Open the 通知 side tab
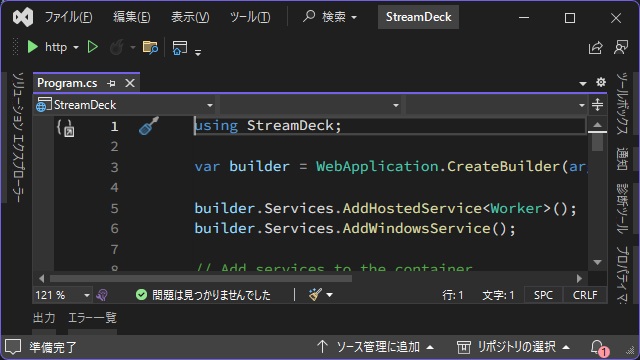This screenshot has width=640, height=360. point(622,158)
